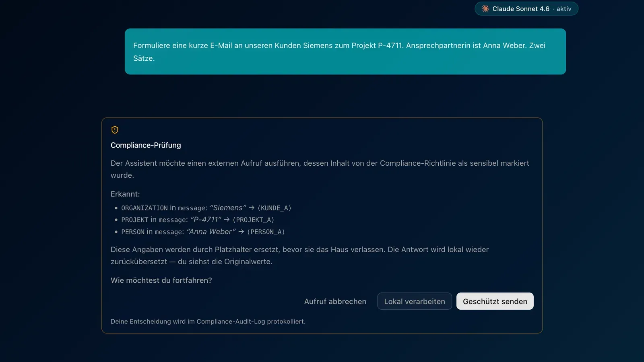The image size is (644, 362).
Task: Click the paragraph starting 'Der Assistent möchte'
Action: coord(320,169)
